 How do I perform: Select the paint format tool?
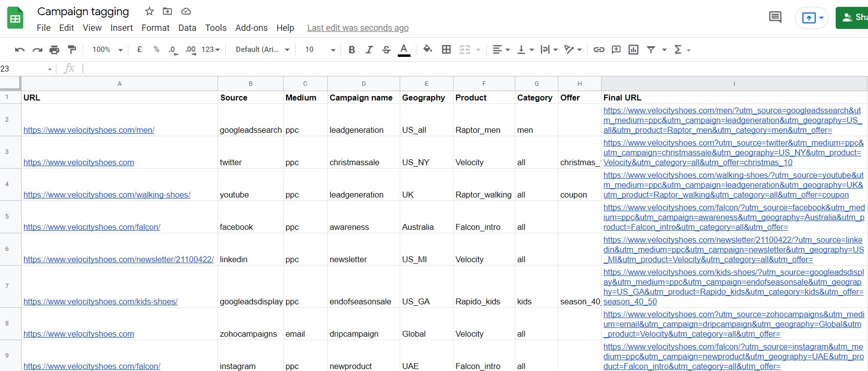tap(72, 49)
